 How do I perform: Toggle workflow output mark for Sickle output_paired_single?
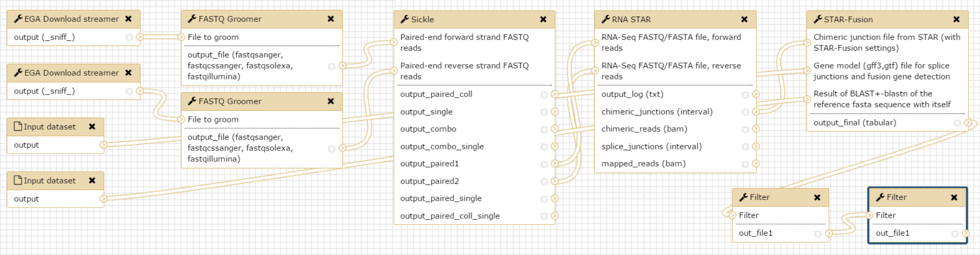[544, 199]
